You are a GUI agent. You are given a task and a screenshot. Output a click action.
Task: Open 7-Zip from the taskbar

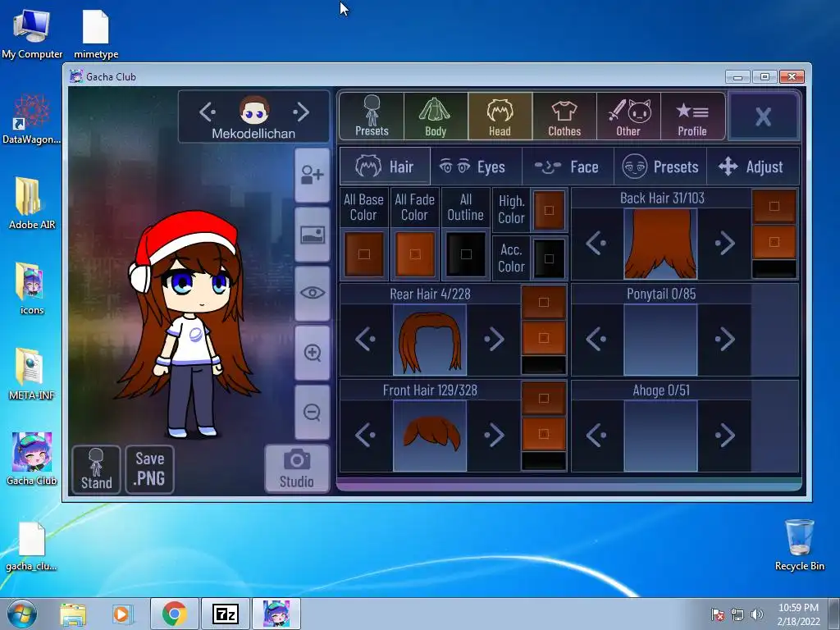tap(225, 614)
